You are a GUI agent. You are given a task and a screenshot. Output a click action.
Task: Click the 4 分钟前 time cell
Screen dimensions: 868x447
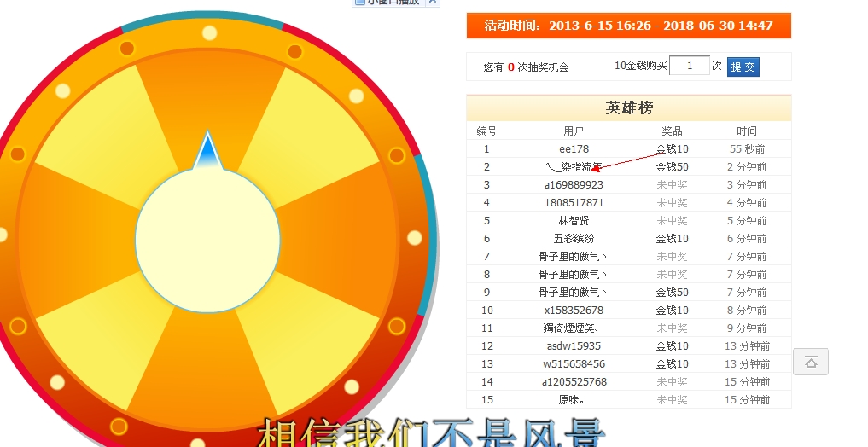point(747,202)
